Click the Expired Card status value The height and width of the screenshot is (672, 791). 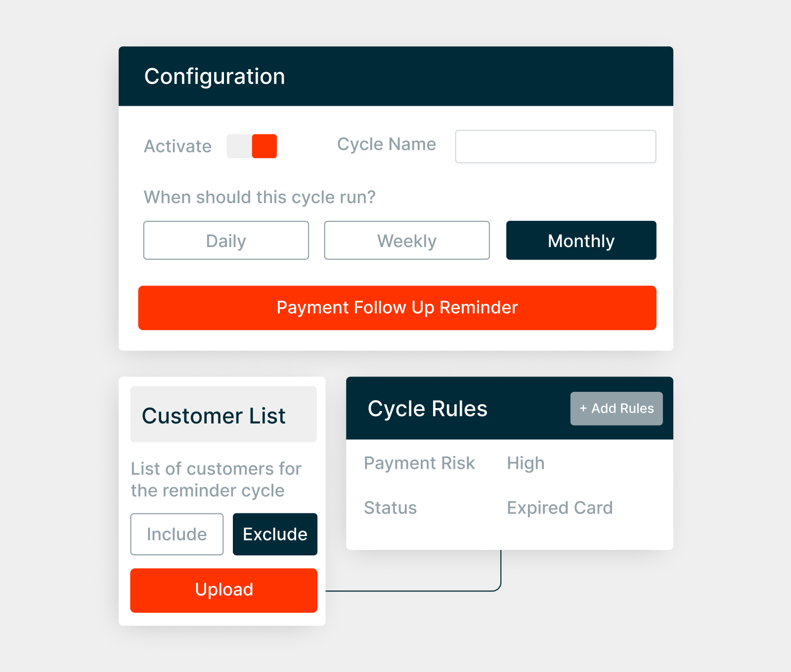coord(560,508)
